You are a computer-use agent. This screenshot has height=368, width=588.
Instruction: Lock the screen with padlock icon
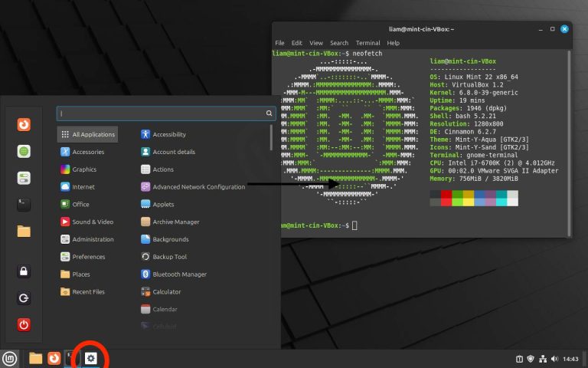[x=24, y=271]
